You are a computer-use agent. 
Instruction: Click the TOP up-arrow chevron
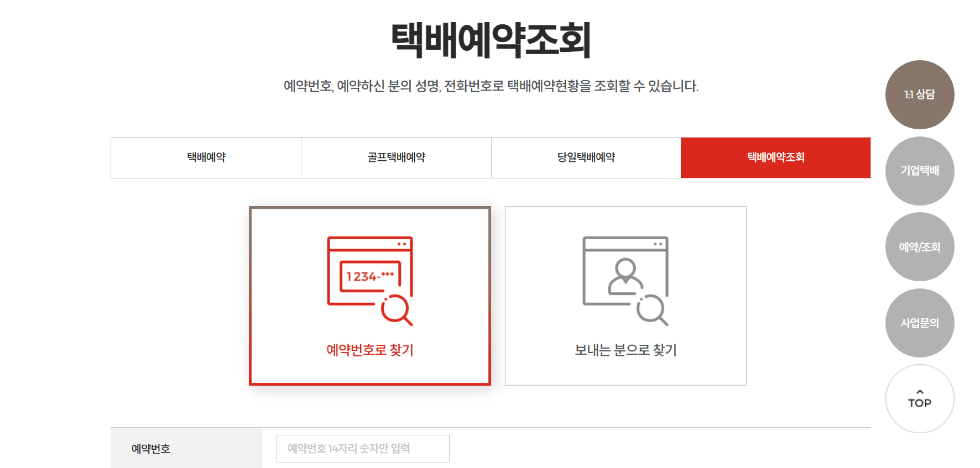(x=920, y=392)
